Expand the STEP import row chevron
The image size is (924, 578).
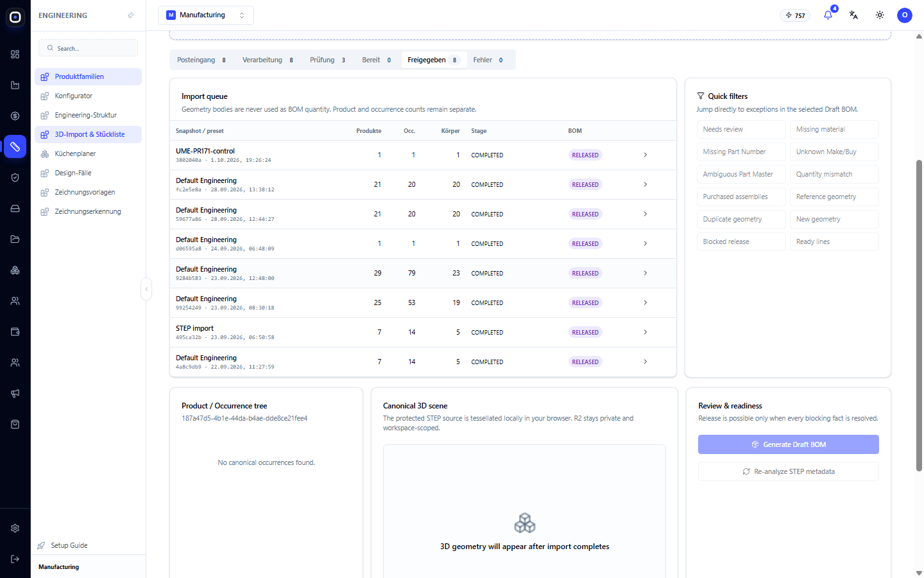click(646, 332)
